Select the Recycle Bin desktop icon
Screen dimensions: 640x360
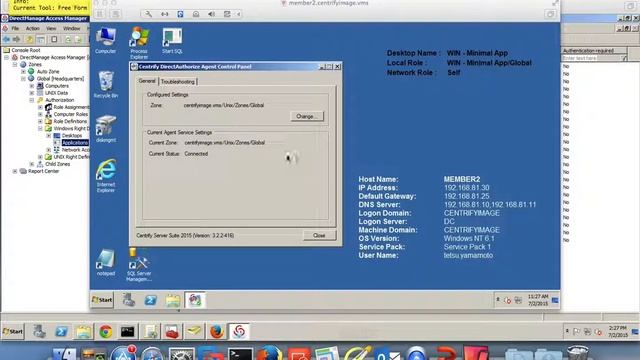coord(106,84)
